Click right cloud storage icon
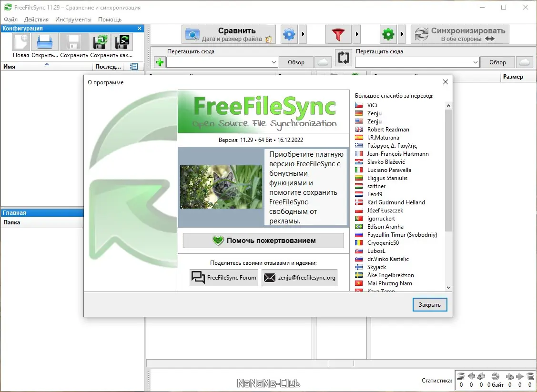 524,62
